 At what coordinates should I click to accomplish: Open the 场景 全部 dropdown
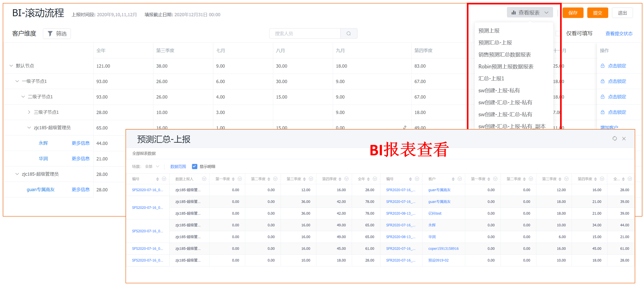152,167
